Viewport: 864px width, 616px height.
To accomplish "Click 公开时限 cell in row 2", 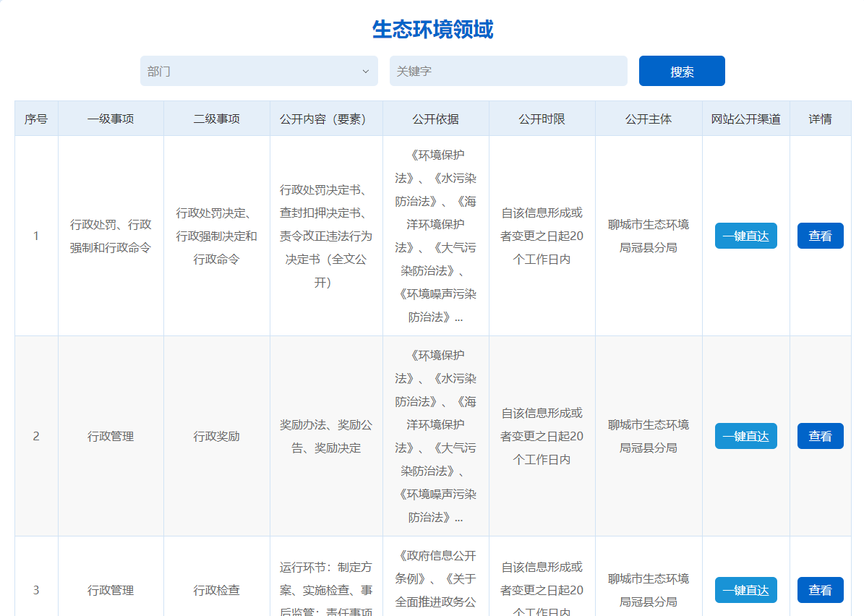I will pyautogui.click(x=542, y=436).
